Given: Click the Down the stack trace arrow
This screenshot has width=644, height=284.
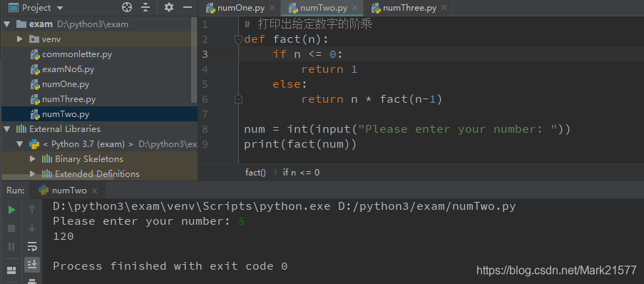Looking at the screenshot, I should pos(32,228).
